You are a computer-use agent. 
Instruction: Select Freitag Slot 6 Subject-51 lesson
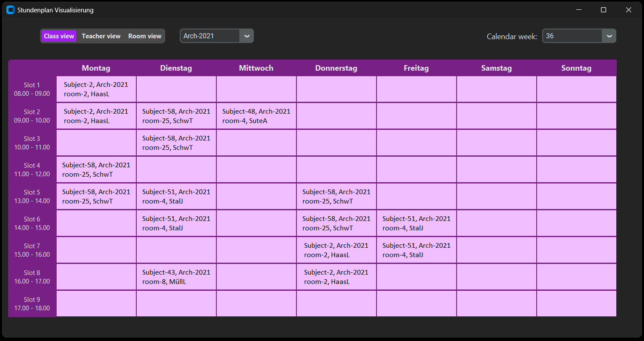click(416, 223)
